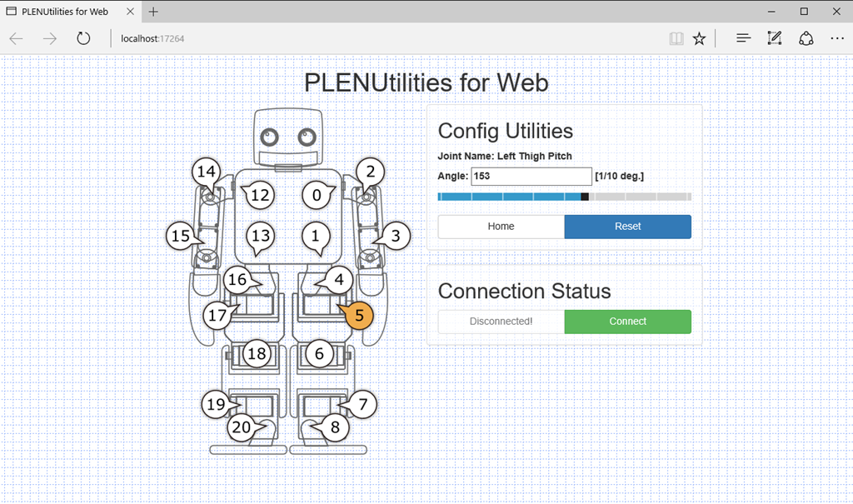
Task: Open the Edge Hub panel
Action: pos(744,38)
